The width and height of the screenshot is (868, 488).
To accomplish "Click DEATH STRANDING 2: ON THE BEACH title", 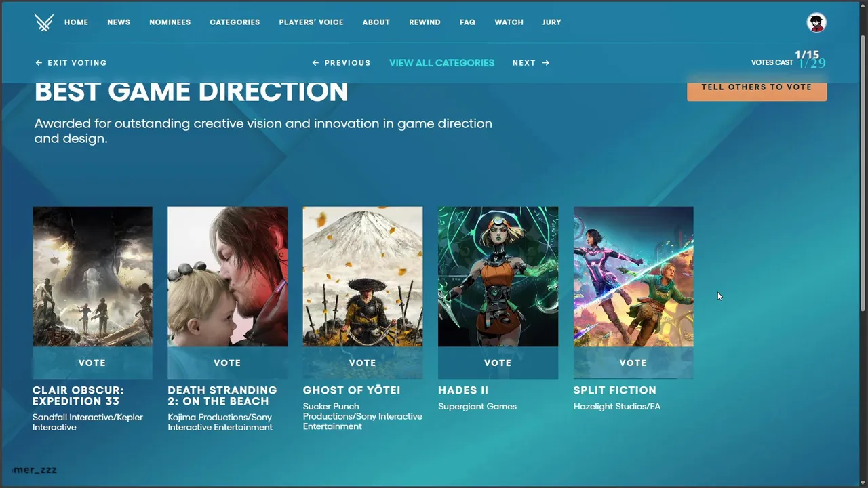I will [x=222, y=396].
